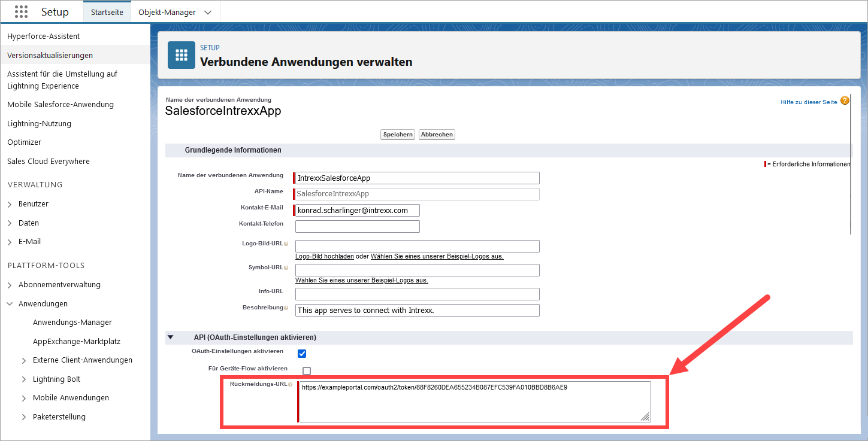This screenshot has height=441, width=868.
Task: Focus the Kontakt-E-Mail field
Action: point(358,210)
